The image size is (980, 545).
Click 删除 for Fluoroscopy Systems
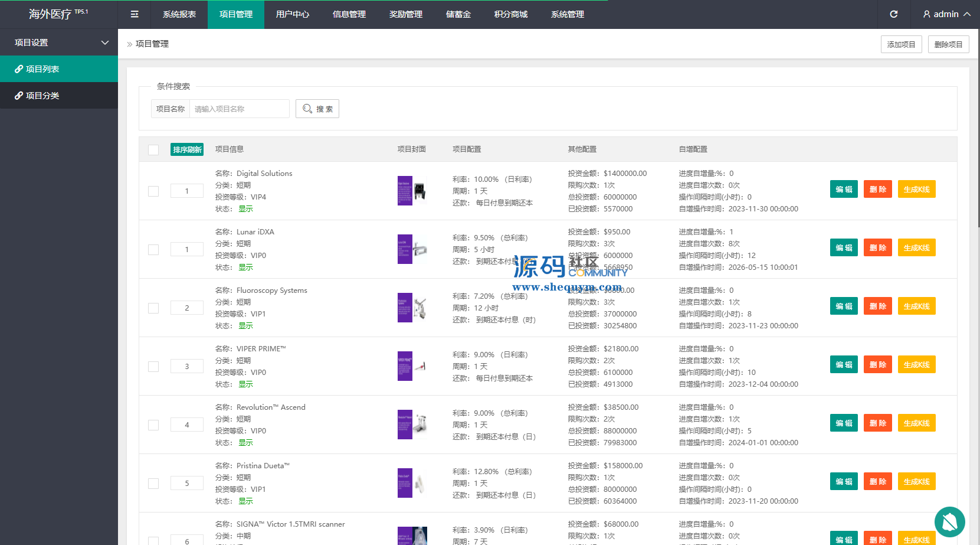click(878, 306)
